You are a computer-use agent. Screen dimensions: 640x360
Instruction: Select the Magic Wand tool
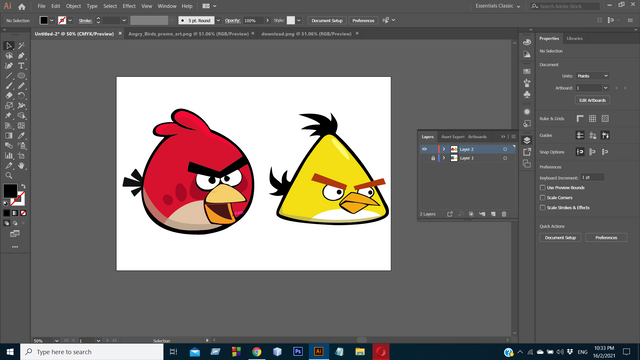coord(21,46)
